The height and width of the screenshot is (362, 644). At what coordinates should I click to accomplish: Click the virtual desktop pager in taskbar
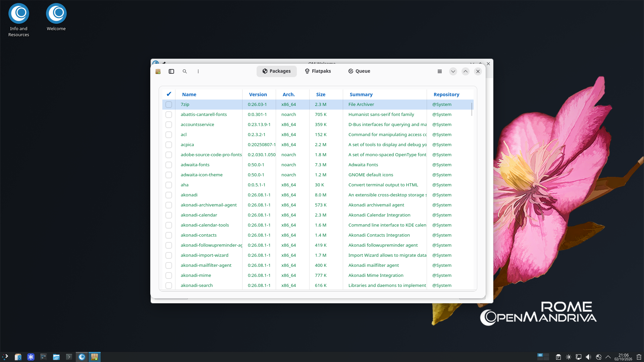[x=543, y=357]
